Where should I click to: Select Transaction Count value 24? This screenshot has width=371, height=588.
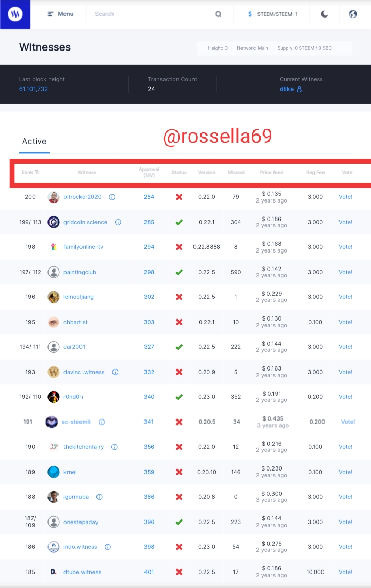(151, 89)
